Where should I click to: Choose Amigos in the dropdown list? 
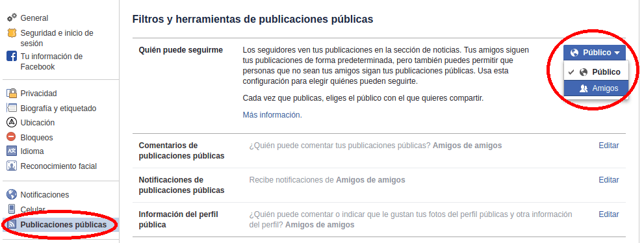[596, 88]
